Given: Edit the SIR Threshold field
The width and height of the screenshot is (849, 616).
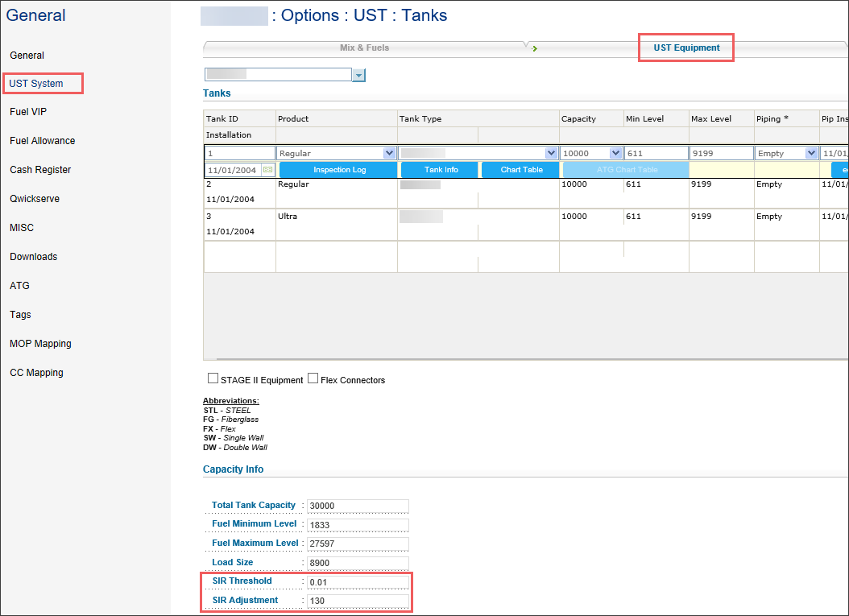Looking at the screenshot, I should click(x=358, y=582).
